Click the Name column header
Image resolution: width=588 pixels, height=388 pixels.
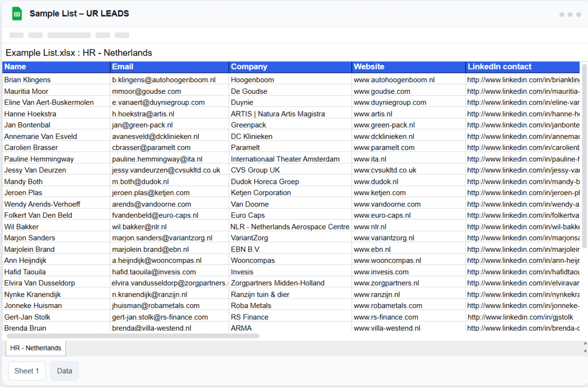[56, 67]
